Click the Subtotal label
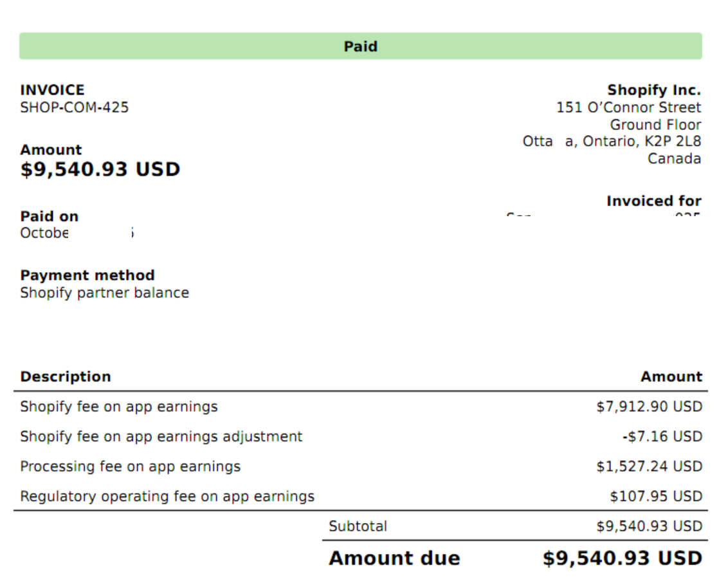This screenshot has height=579, width=728. (x=358, y=526)
